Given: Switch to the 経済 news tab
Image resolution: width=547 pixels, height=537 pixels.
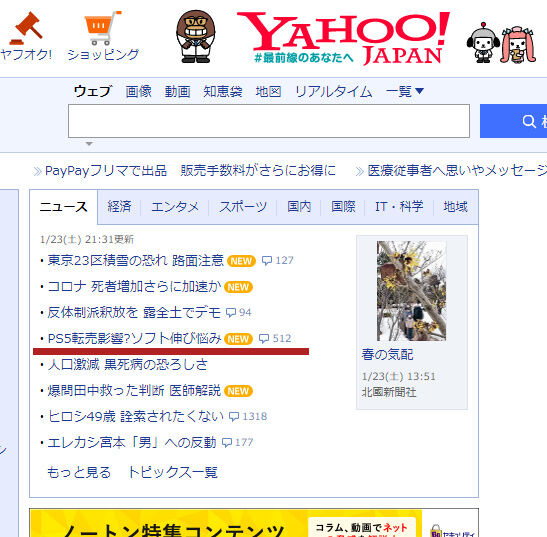Looking at the screenshot, I should tap(119, 207).
